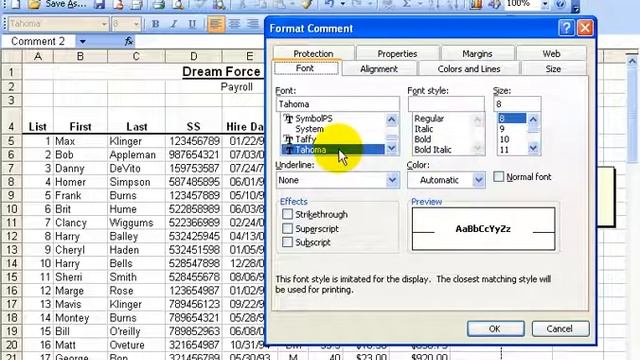Click the OK button
Image resolution: width=640 pixels, height=360 pixels.
(495, 329)
